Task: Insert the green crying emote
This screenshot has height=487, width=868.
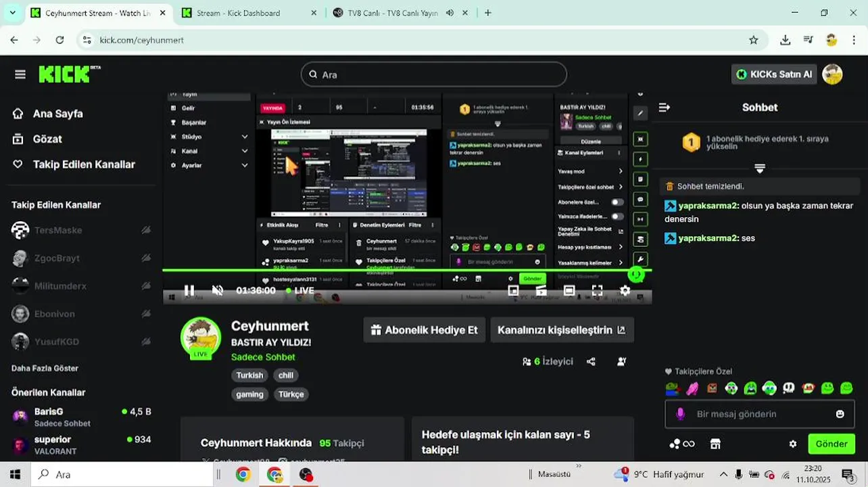Action: [750, 388]
